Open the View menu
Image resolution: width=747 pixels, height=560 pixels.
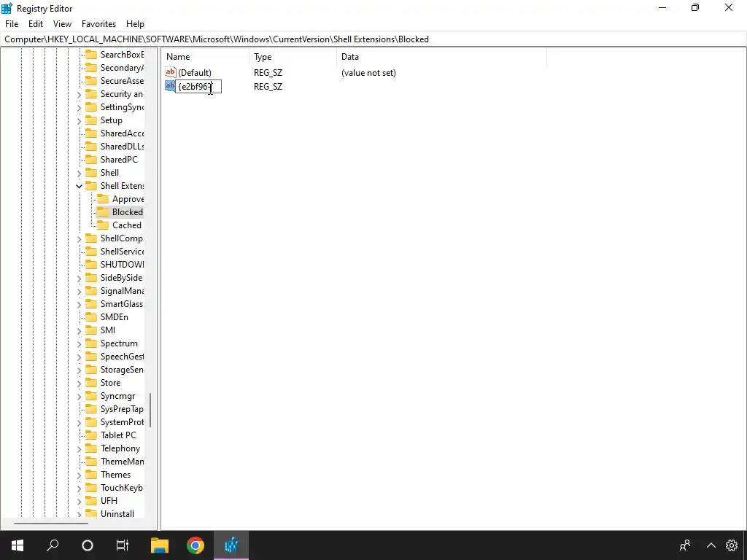(62, 24)
